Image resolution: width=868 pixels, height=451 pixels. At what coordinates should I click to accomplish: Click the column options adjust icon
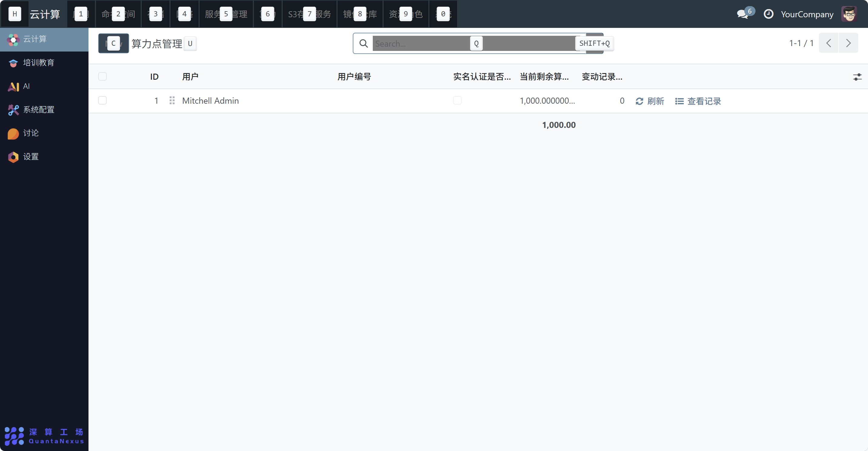[857, 77]
